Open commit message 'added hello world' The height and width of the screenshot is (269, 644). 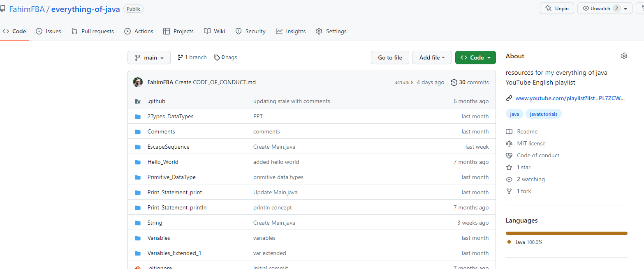click(x=276, y=162)
